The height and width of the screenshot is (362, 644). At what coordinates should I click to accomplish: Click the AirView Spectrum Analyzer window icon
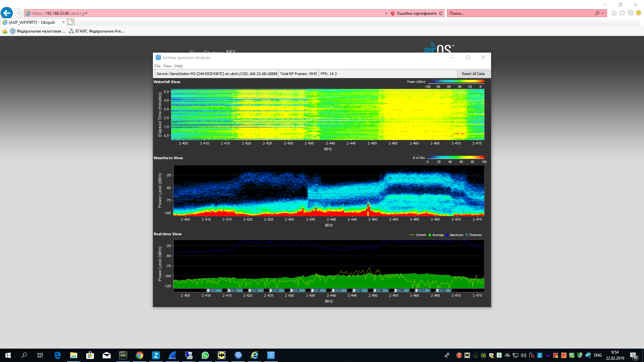pyautogui.click(x=158, y=58)
